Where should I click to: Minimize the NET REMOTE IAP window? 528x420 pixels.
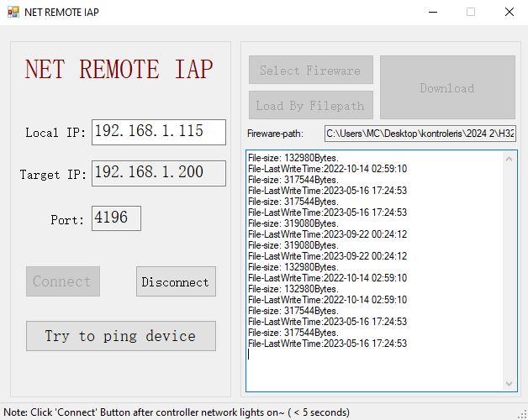coord(431,13)
